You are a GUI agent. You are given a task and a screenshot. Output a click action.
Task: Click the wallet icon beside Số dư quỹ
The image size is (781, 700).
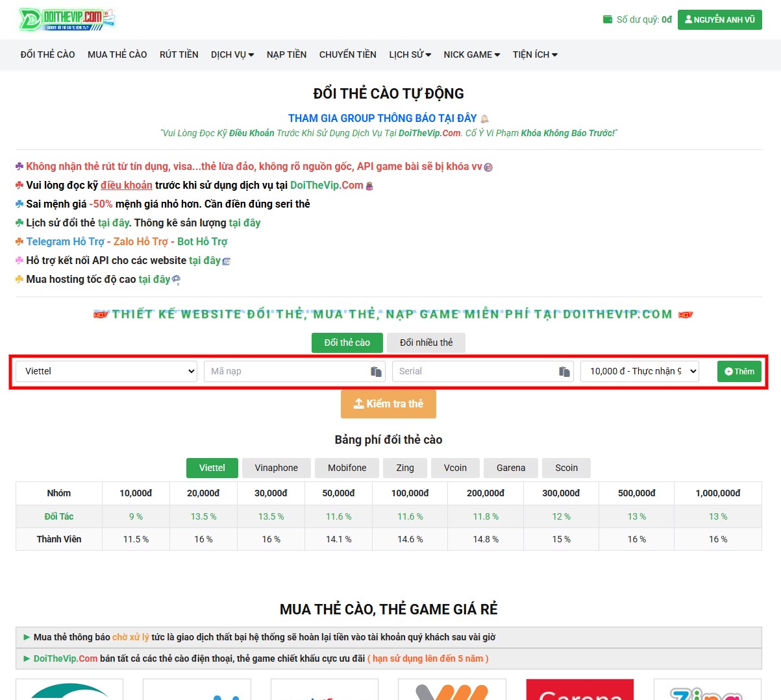pos(608,19)
